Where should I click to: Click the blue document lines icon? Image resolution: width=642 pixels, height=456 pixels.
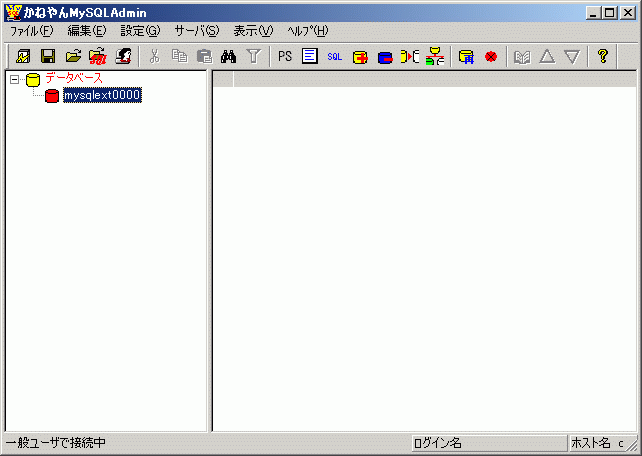pyautogui.click(x=310, y=56)
